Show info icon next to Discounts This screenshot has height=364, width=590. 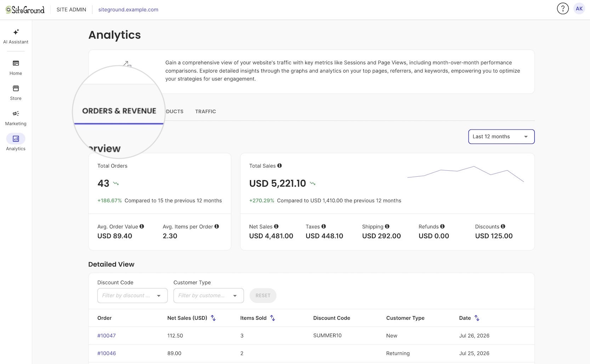[x=503, y=226]
